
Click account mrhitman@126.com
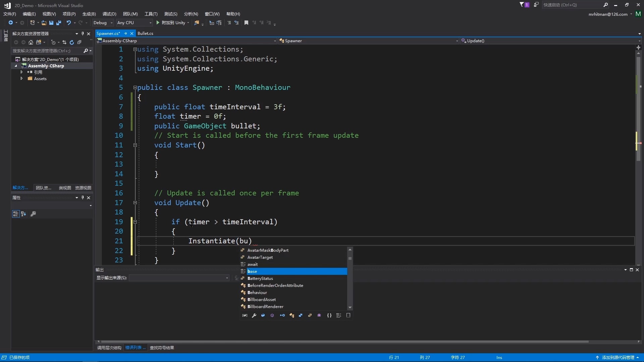point(608,14)
